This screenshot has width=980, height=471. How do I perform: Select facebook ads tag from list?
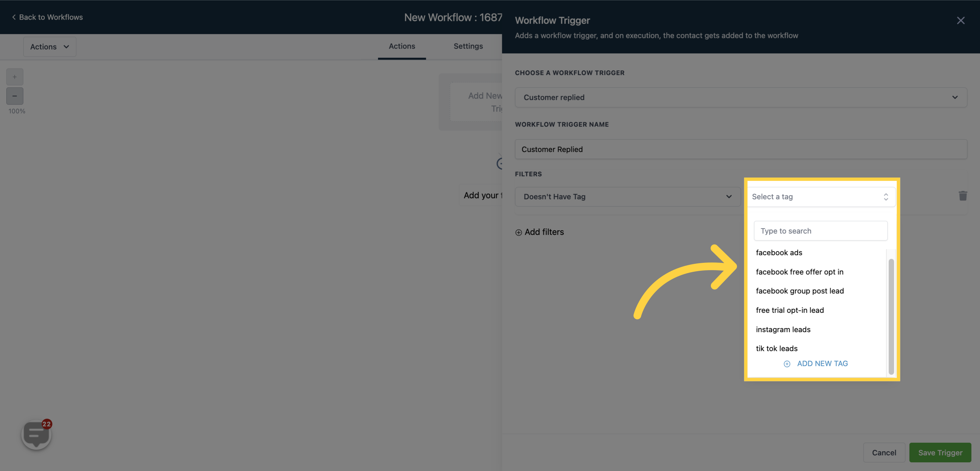coord(779,252)
